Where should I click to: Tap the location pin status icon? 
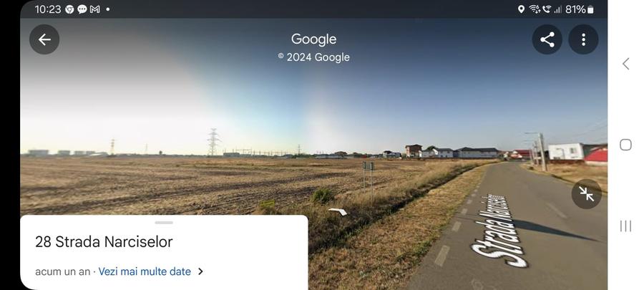(521, 9)
